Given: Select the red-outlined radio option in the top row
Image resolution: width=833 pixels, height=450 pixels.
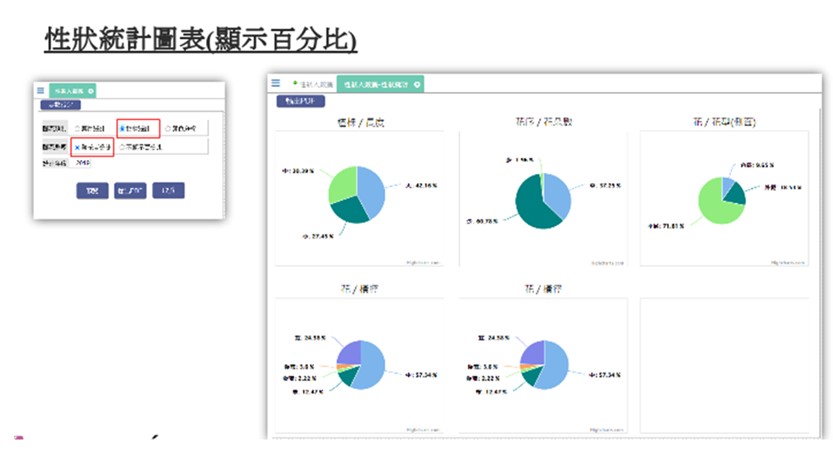Looking at the screenshot, I should [122, 129].
